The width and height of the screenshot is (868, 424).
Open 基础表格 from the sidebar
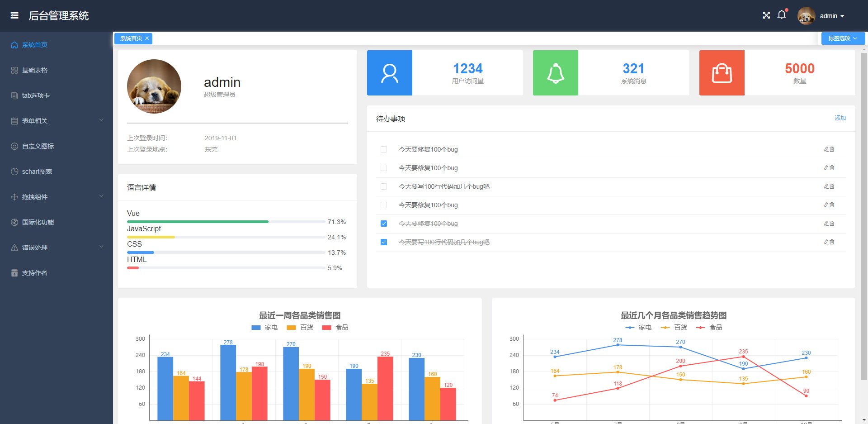coord(57,70)
